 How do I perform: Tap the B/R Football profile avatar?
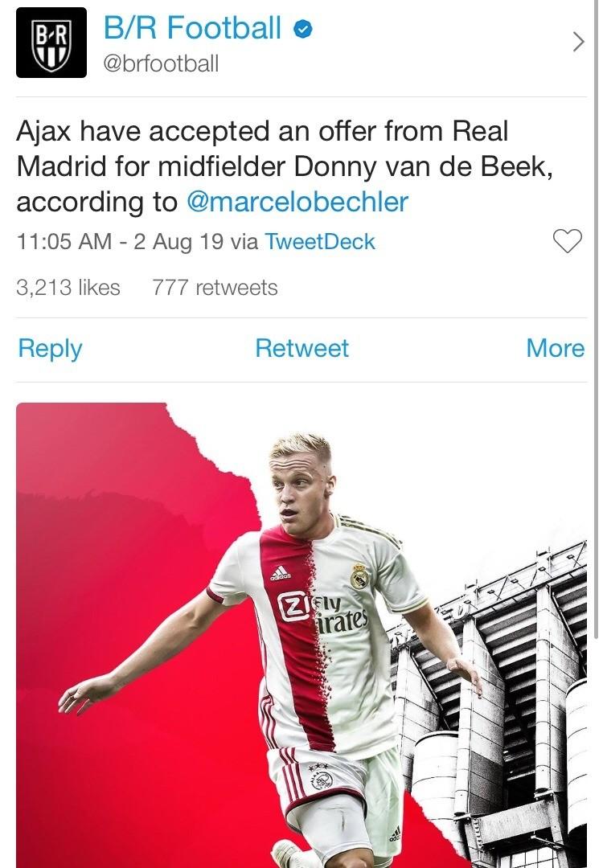pyautogui.click(x=51, y=43)
